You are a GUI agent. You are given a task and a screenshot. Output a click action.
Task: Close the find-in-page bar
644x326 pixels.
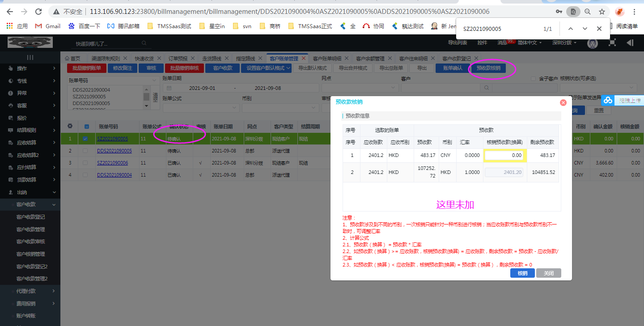(x=599, y=29)
